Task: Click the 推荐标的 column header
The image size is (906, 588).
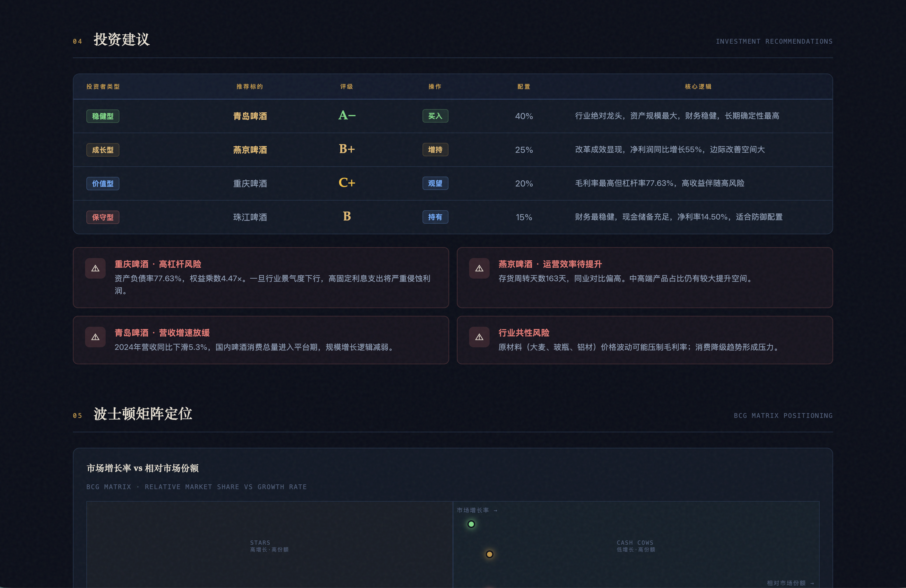Action: pos(250,86)
